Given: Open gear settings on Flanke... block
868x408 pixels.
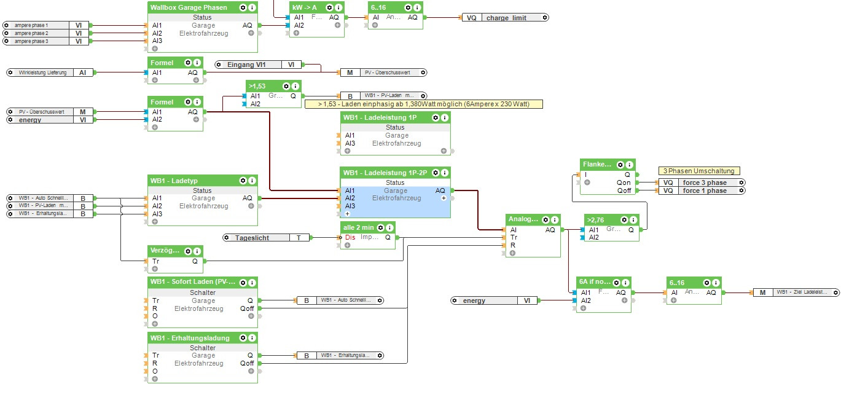Looking at the screenshot, I should click(620, 165).
